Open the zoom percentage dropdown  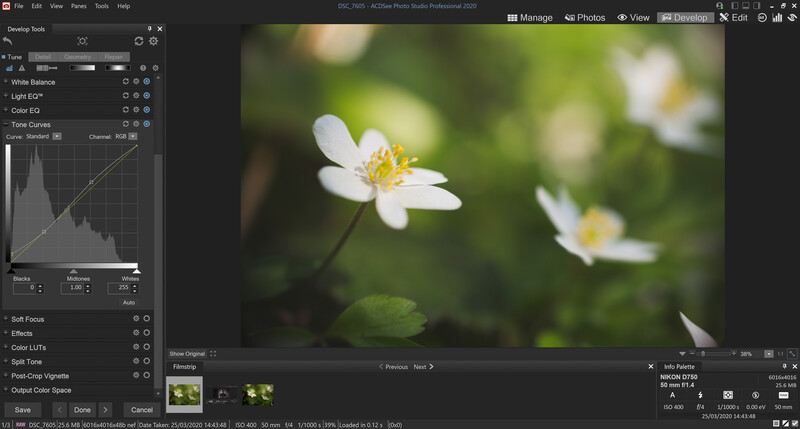768,354
